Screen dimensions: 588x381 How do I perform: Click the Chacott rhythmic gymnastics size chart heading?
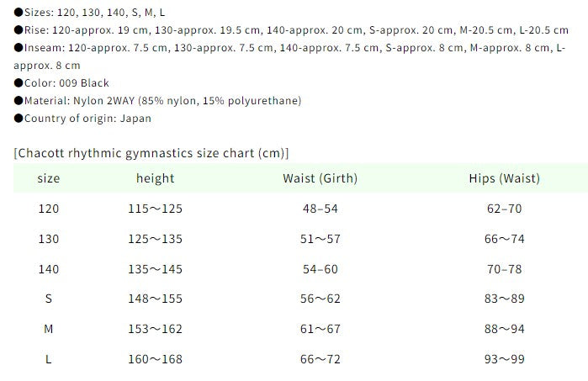point(151,152)
